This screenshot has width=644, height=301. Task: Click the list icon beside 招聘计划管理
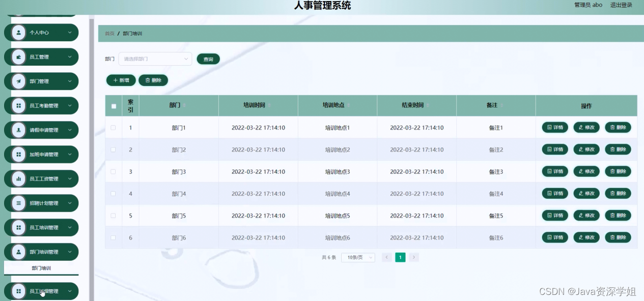[x=19, y=203]
